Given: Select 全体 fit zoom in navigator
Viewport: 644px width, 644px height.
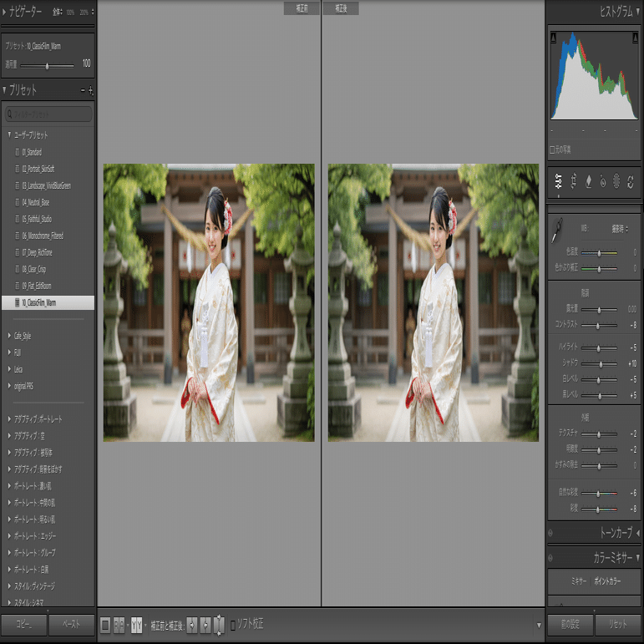Looking at the screenshot, I should click(x=57, y=13).
